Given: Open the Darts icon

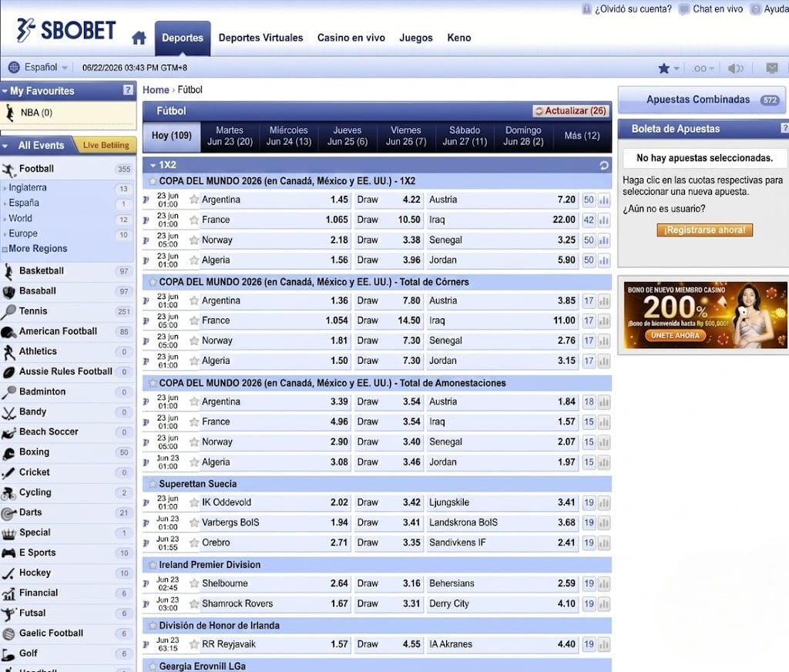Looking at the screenshot, I should click(8, 513).
